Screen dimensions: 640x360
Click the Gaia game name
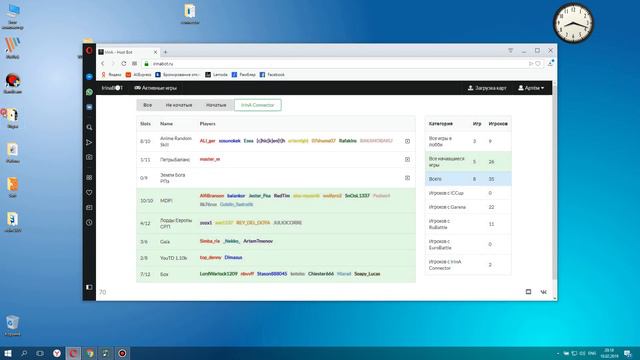[x=165, y=242]
